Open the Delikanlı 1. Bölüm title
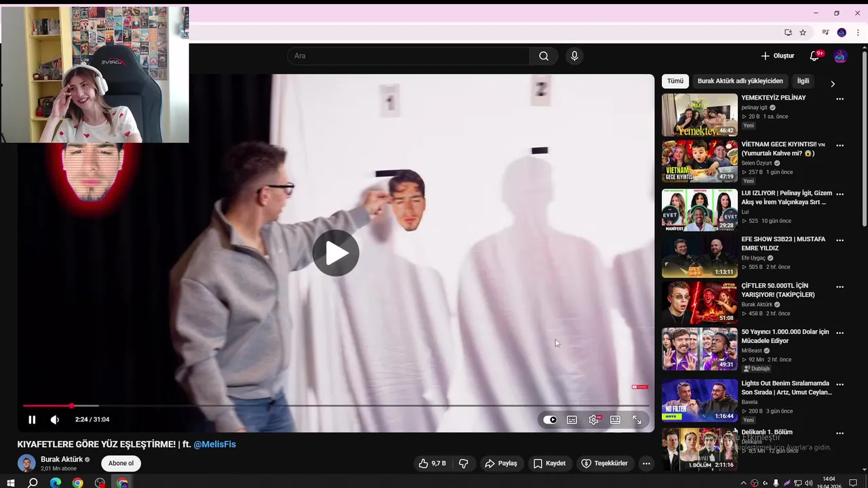Screen dimensions: 868x488 [x=767, y=432]
